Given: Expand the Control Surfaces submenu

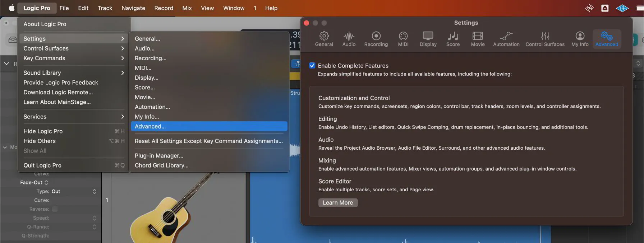Looking at the screenshot, I should point(73,48).
